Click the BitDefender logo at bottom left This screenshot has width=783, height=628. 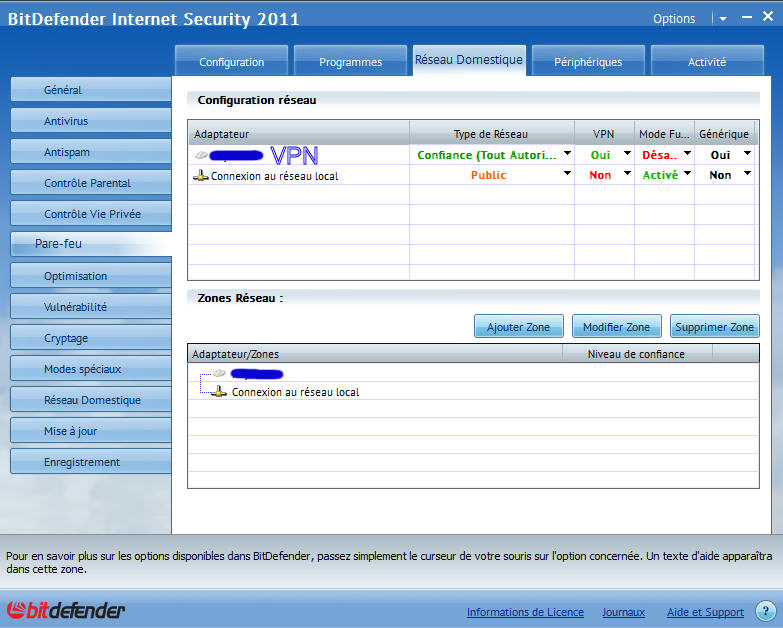tap(65, 610)
